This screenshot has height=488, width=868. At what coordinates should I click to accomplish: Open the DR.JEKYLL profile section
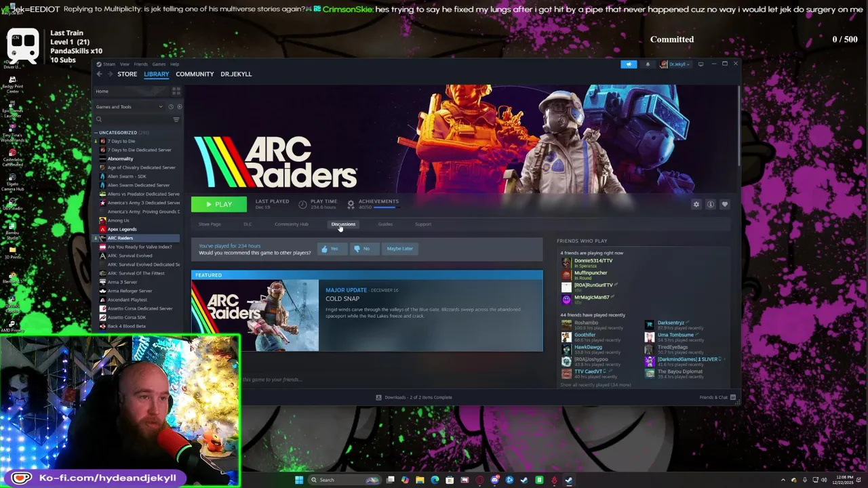point(236,74)
